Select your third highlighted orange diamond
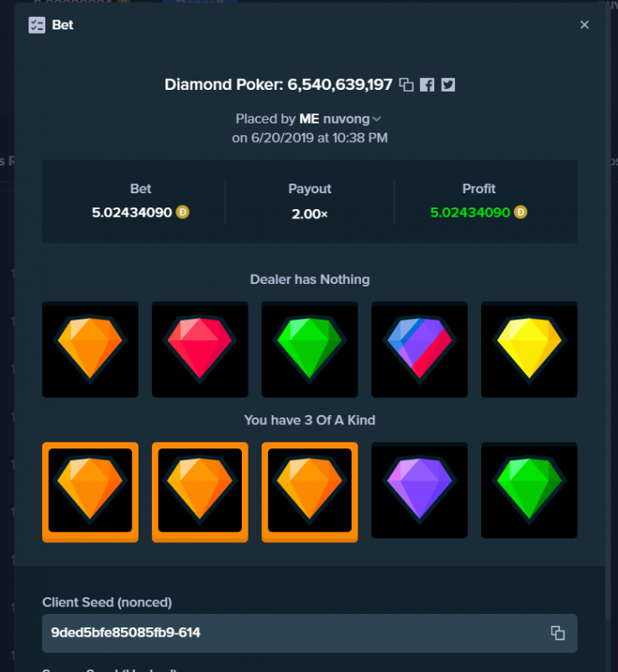The height and width of the screenshot is (672, 618). click(310, 492)
